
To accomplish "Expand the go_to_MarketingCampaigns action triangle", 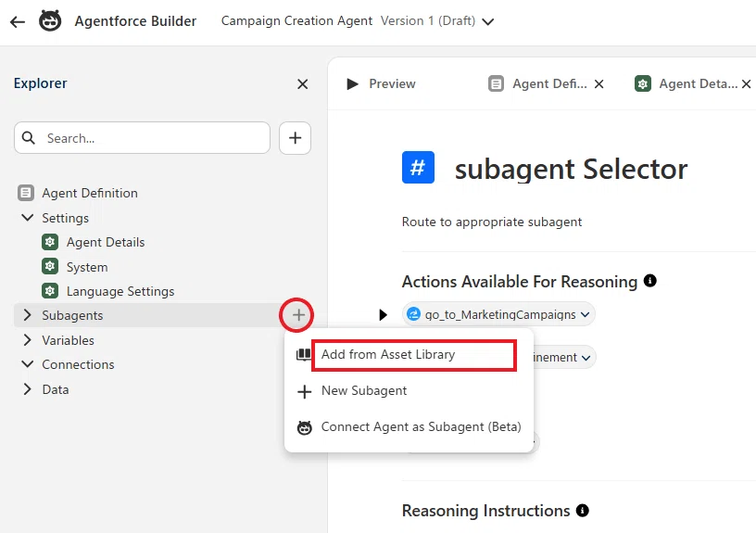I will (x=383, y=315).
